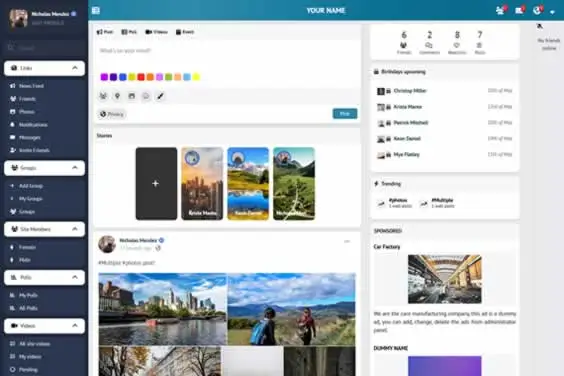Pick the orange background swatch
The image size is (564, 376).
[150, 77]
